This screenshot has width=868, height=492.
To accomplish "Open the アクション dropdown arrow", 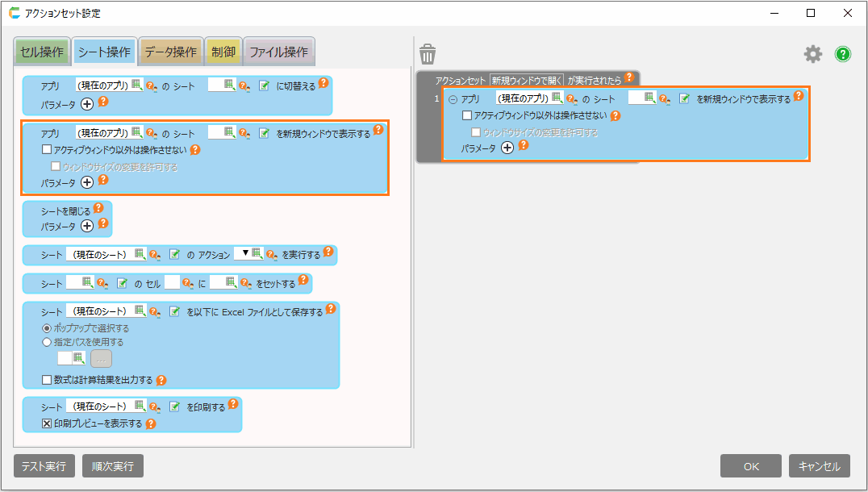I will click(x=245, y=253).
